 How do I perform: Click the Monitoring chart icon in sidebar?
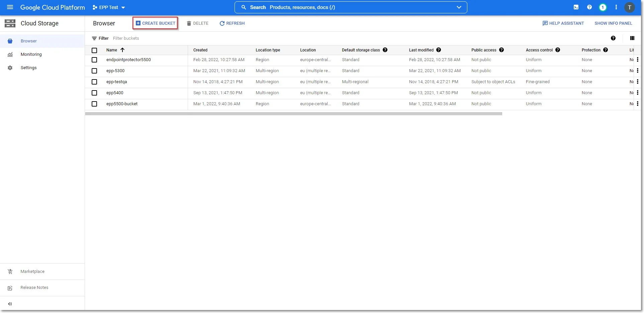pos(10,54)
